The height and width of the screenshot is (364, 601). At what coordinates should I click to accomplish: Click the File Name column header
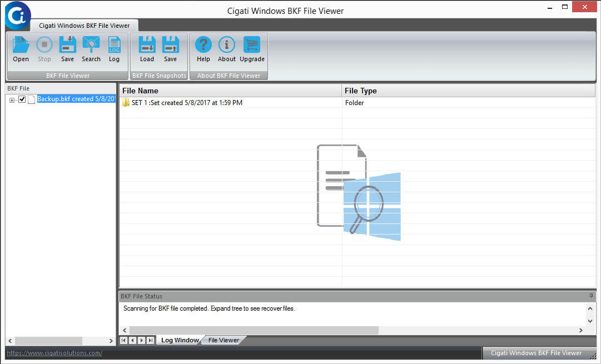230,91
